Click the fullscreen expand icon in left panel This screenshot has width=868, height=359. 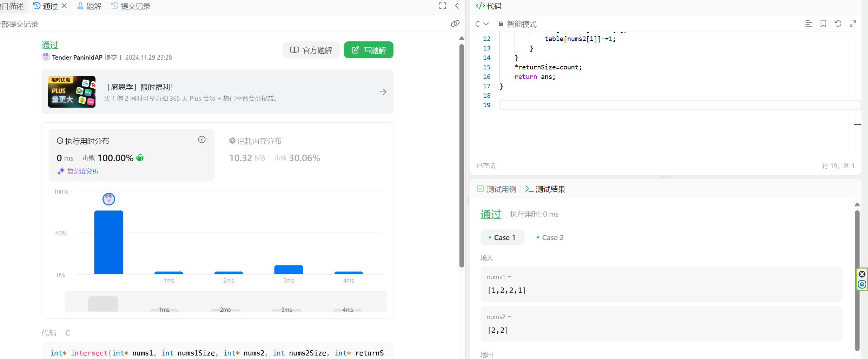click(442, 6)
